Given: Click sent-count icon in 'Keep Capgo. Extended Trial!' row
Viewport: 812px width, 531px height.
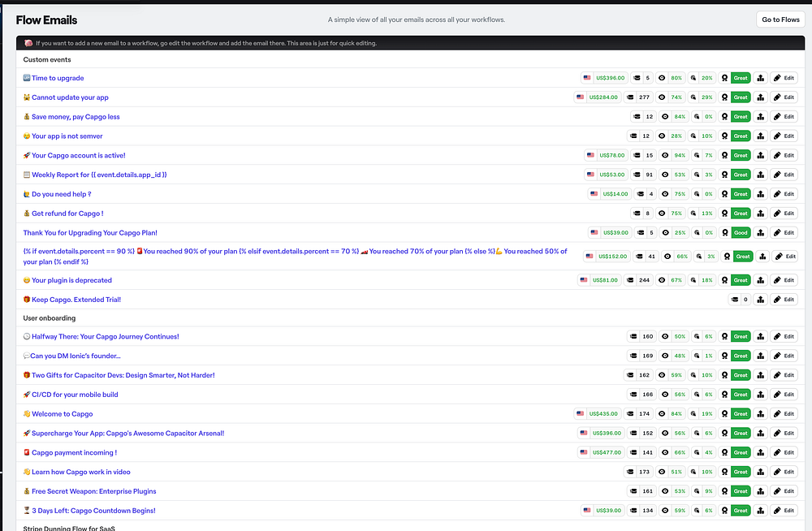Looking at the screenshot, I should [734, 300].
